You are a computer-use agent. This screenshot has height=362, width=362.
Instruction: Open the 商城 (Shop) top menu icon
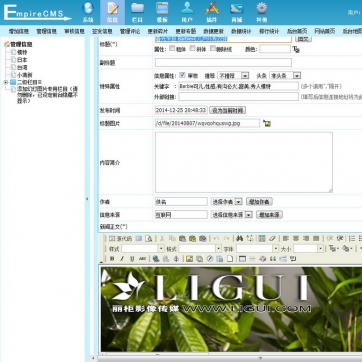point(237,12)
